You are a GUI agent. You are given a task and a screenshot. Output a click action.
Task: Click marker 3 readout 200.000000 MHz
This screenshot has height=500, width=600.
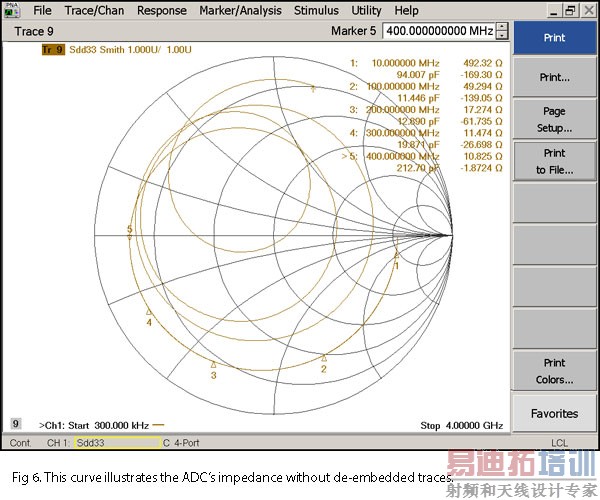(x=403, y=110)
